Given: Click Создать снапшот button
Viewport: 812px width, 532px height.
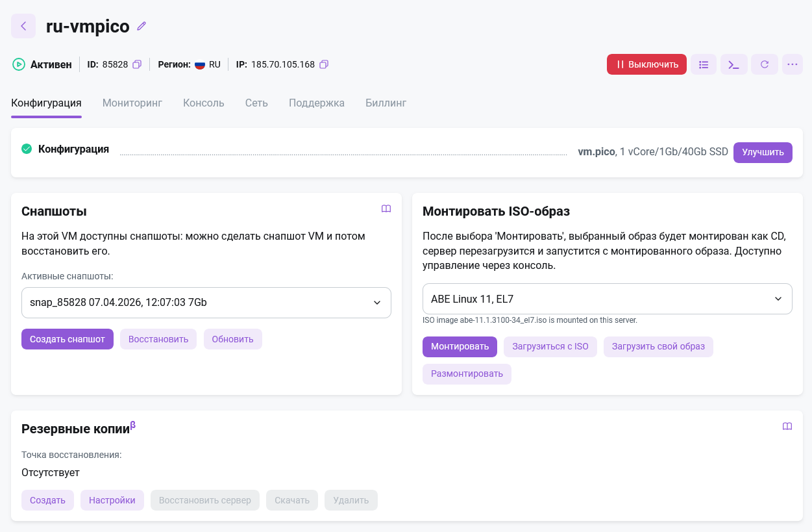Looking at the screenshot, I should pyautogui.click(x=68, y=339).
